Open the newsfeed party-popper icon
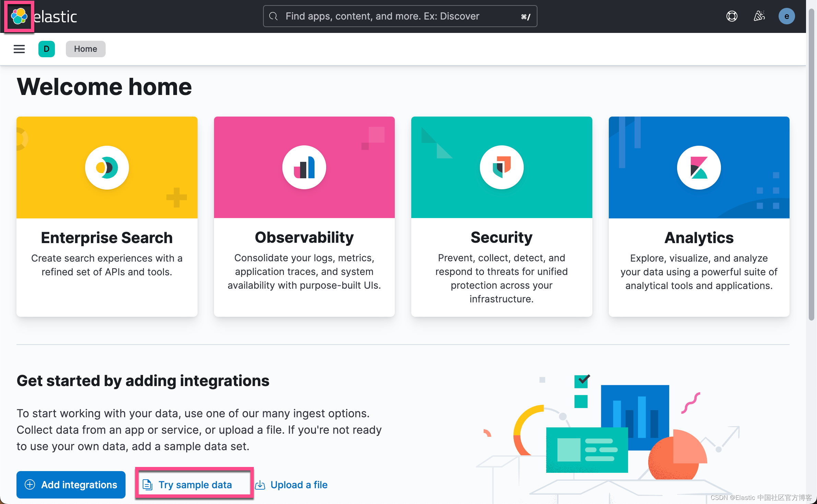This screenshot has width=817, height=504. coord(759,16)
